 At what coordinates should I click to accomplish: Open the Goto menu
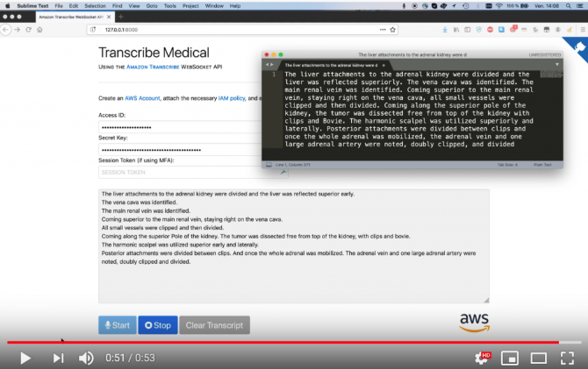click(x=152, y=6)
